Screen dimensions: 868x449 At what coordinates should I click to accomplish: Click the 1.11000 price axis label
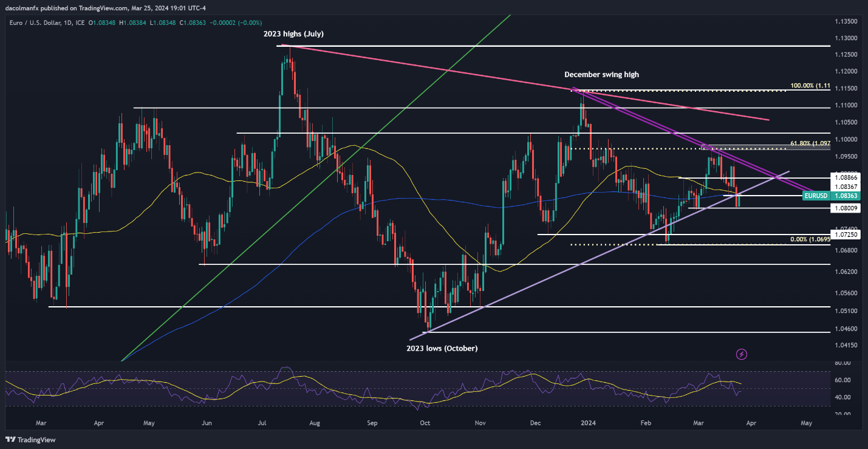coord(846,106)
